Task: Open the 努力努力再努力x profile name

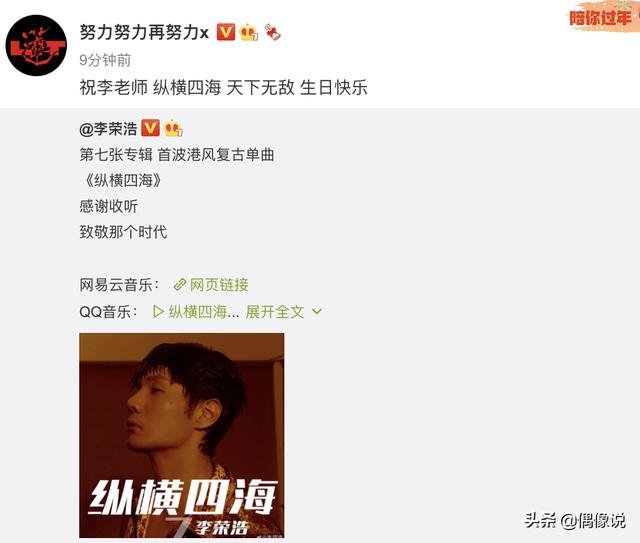Action: coord(144,32)
